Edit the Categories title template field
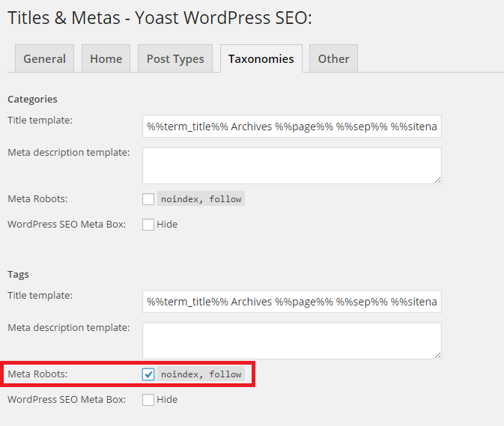 click(292, 127)
